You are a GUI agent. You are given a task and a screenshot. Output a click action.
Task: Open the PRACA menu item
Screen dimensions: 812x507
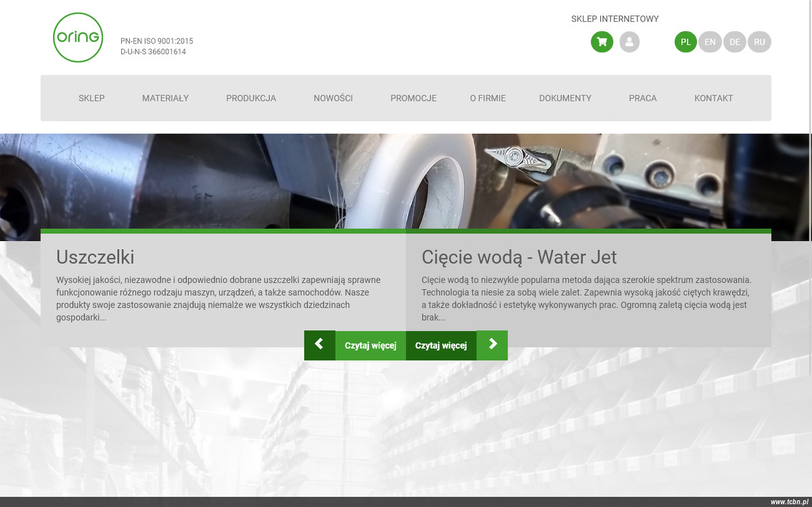tap(643, 98)
